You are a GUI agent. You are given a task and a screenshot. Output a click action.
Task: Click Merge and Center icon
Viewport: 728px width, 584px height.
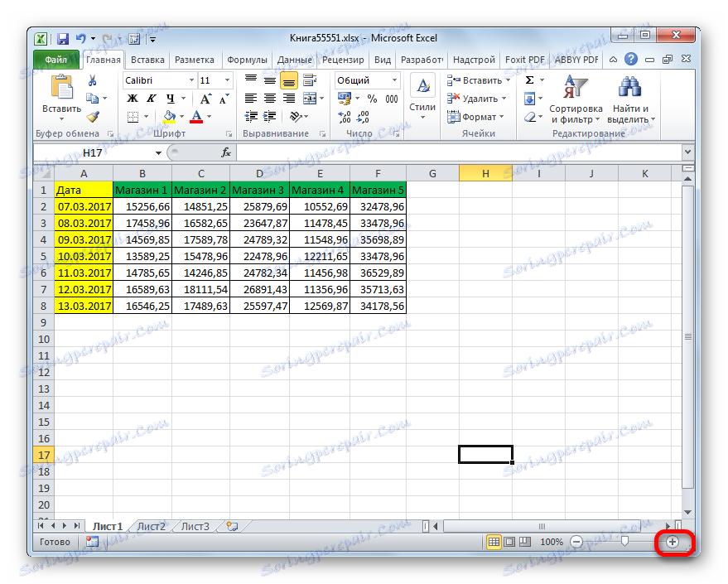click(x=310, y=99)
